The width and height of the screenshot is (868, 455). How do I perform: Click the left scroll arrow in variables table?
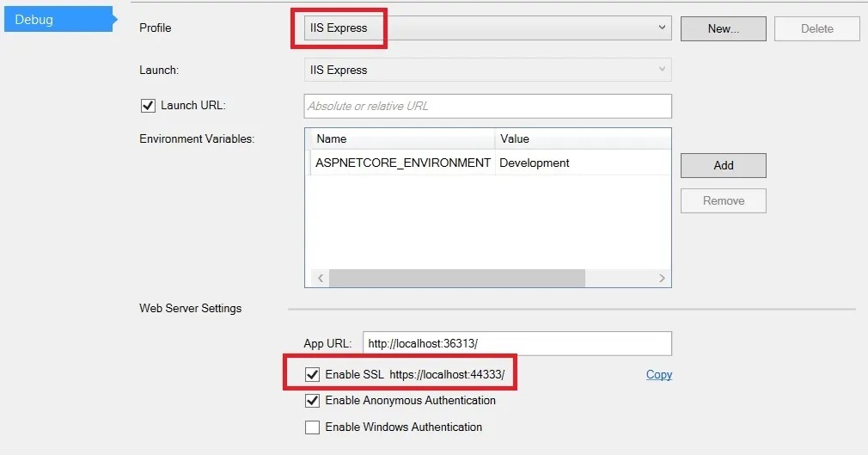[319, 278]
